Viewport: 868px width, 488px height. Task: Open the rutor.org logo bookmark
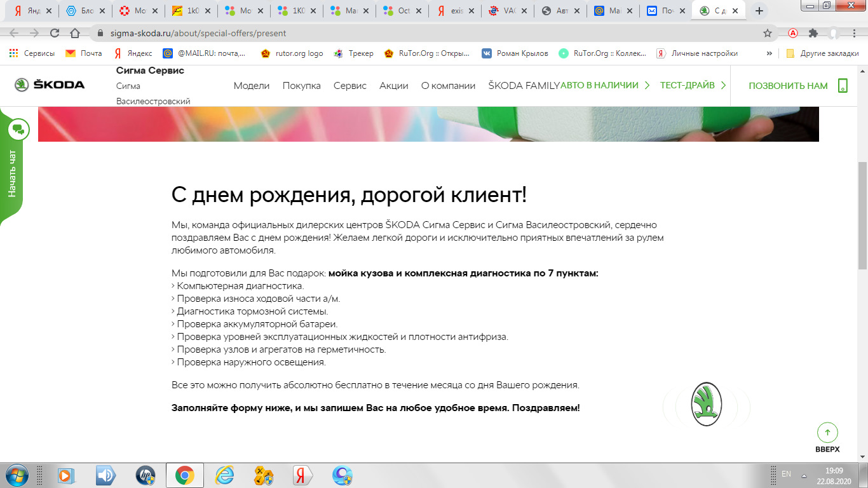pos(292,53)
